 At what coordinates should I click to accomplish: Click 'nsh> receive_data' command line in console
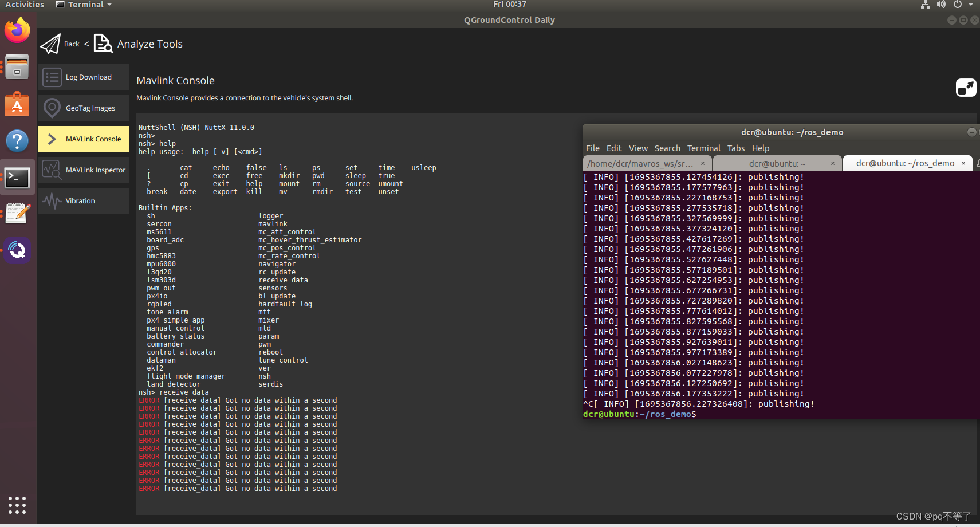tap(174, 392)
